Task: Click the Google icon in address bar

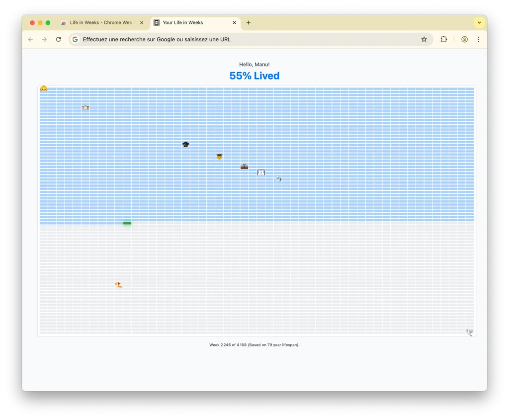Action: [75, 39]
